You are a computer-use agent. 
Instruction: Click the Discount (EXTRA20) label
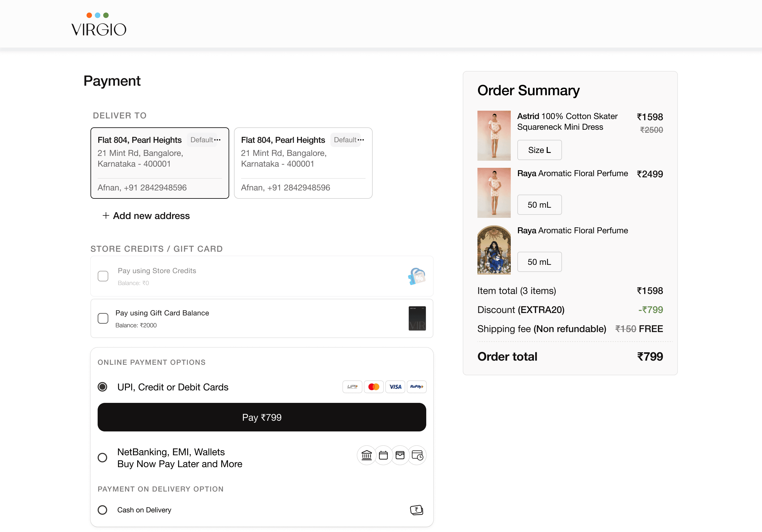coord(521,309)
